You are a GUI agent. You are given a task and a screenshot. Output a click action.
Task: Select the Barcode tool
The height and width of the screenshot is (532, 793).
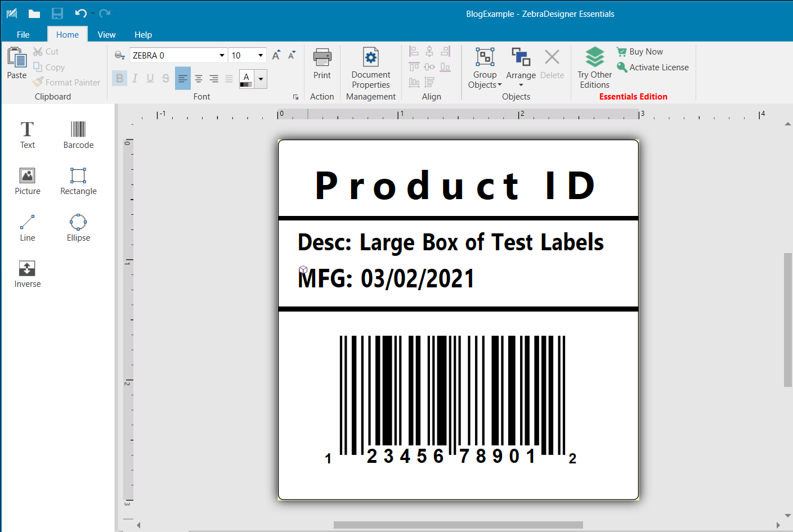click(x=78, y=135)
